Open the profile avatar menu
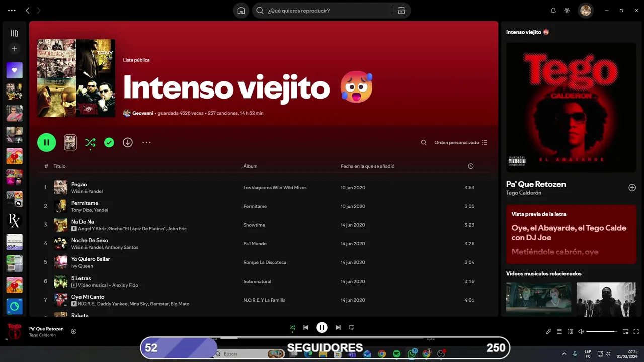Image resolution: width=644 pixels, height=362 pixels. tap(585, 10)
